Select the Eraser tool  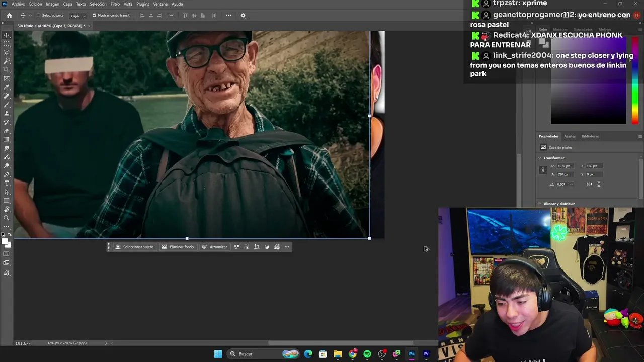pos(7,131)
